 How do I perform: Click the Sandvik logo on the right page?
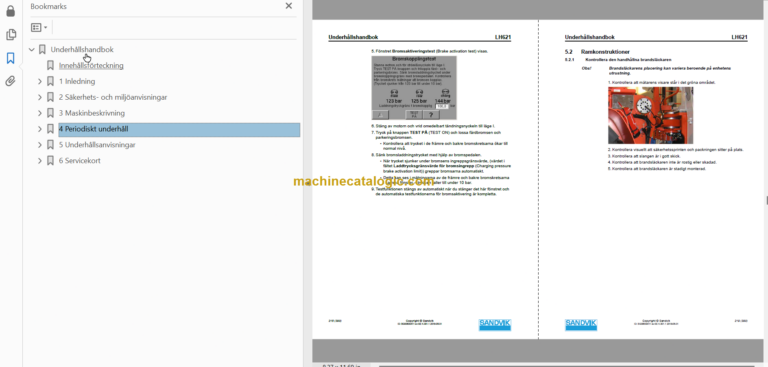581,324
